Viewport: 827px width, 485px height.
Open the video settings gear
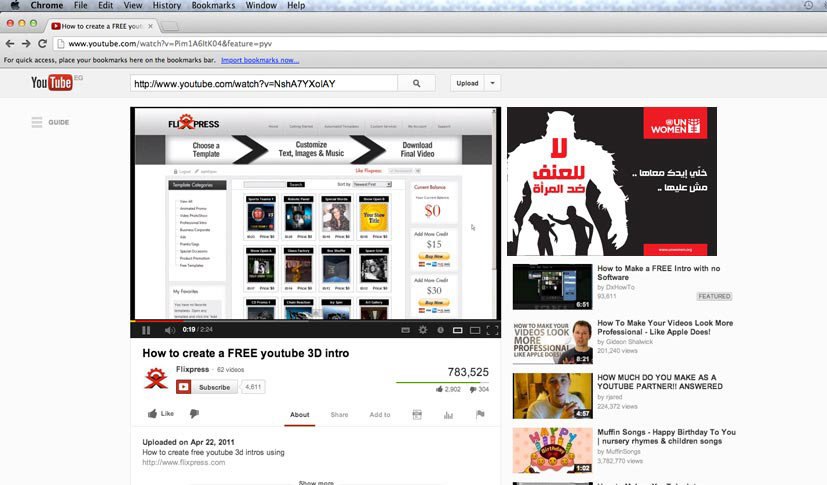(x=422, y=330)
